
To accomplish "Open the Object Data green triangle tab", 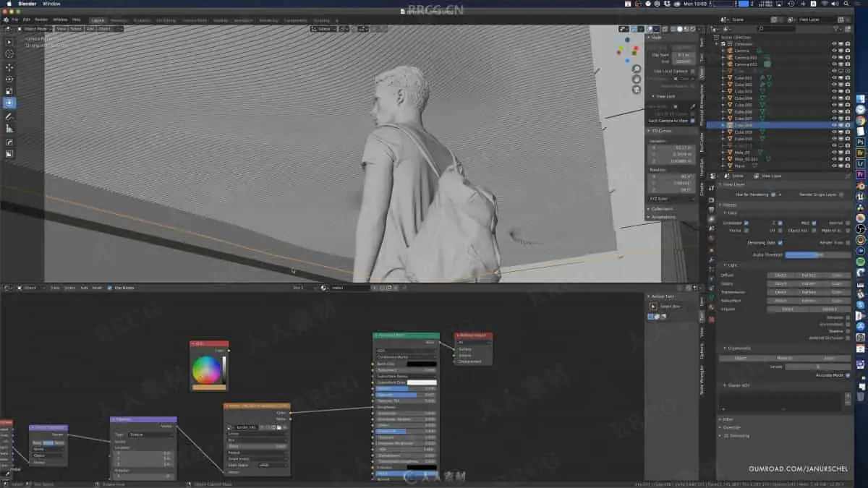I will (x=711, y=299).
